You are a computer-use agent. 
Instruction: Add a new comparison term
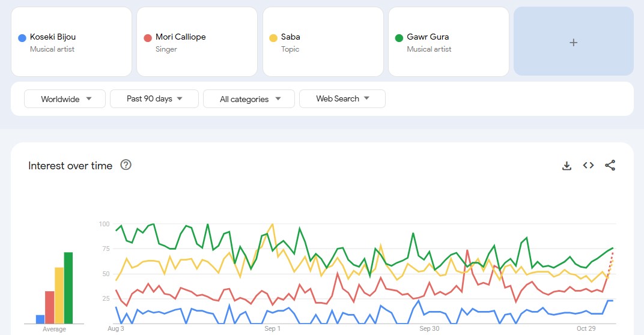click(573, 42)
